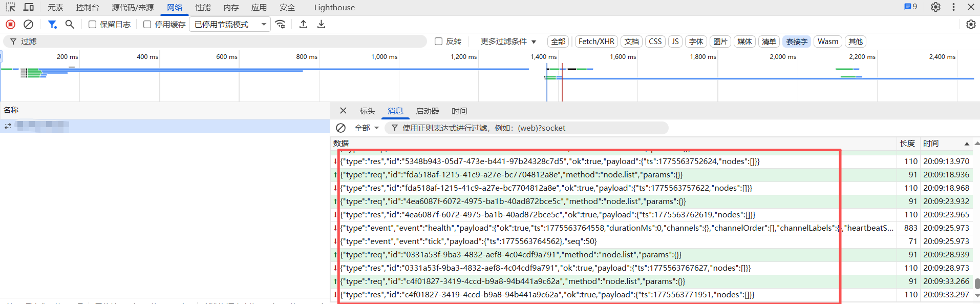Clear the network log with the clear icon
980x304 pixels.
[29, 24]
